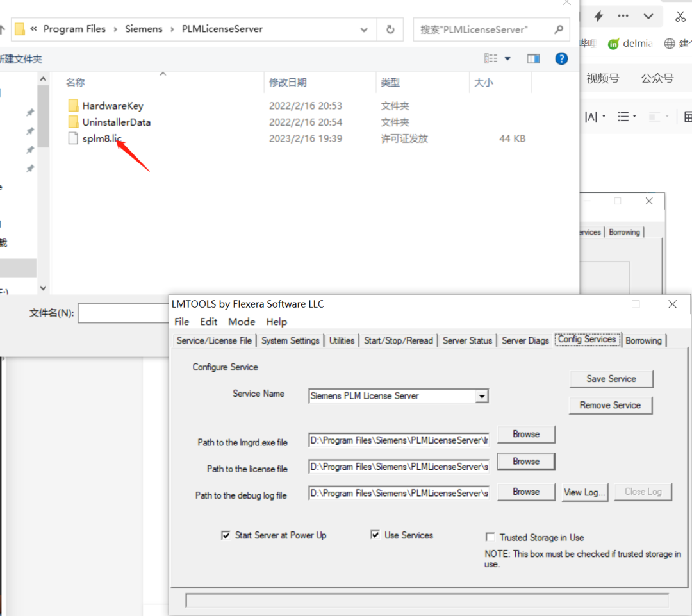Switch to System Settings tab
692x616 pixels.
click(x=290, y=340)
